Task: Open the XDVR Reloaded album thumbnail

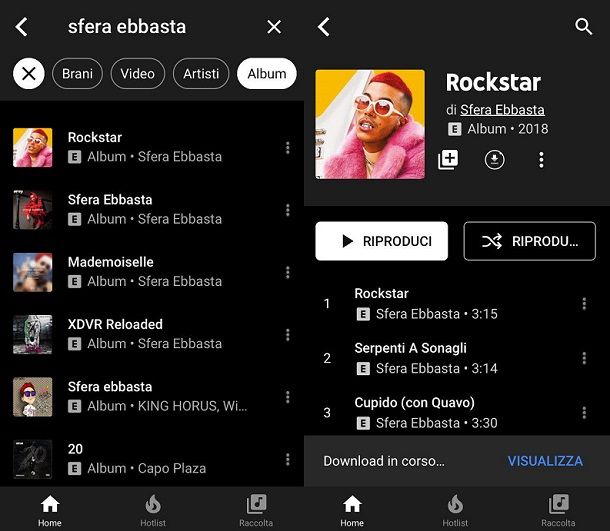Action: [33, 335]
